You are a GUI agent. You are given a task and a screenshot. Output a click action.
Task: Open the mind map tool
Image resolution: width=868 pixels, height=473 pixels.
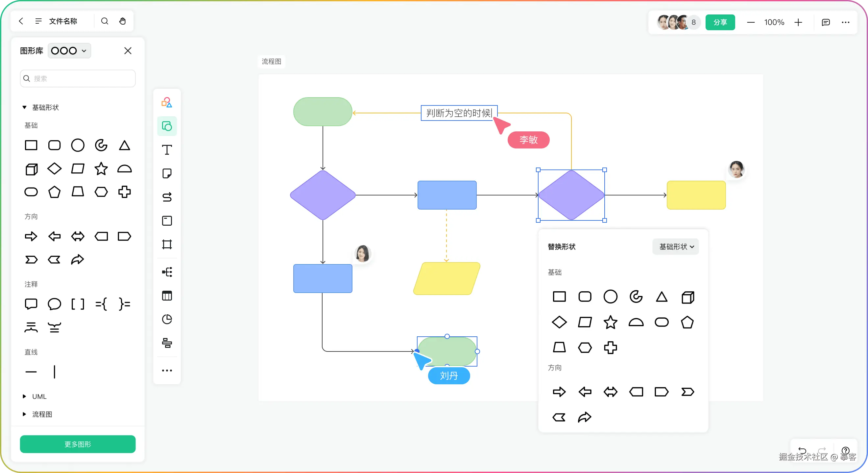(x=167, y=272)
